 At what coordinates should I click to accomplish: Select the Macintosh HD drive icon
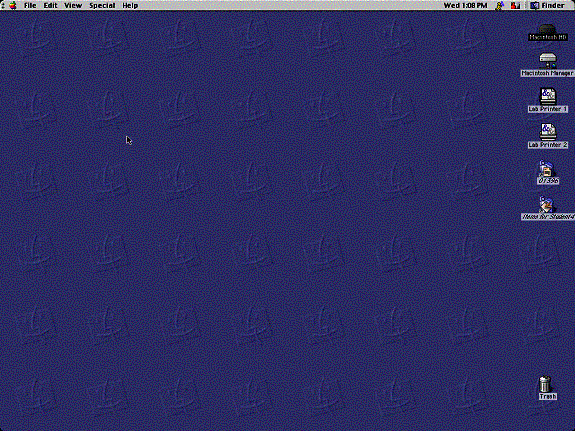547,29
